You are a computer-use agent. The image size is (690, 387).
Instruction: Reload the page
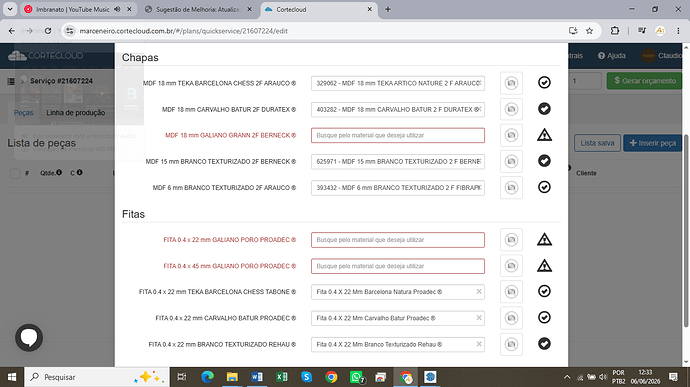pyautogui.click(x=48, y=31)
